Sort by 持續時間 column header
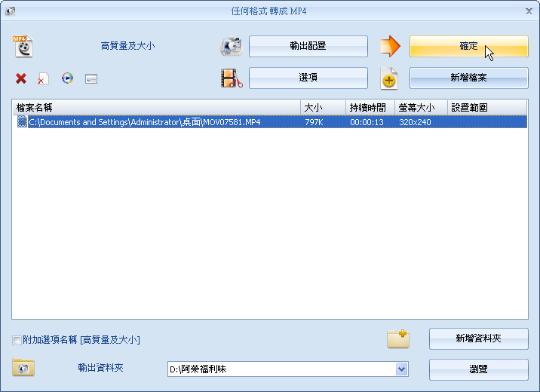Image resolution: width=540 pixels, height=392 pixels. pos(370,108)
